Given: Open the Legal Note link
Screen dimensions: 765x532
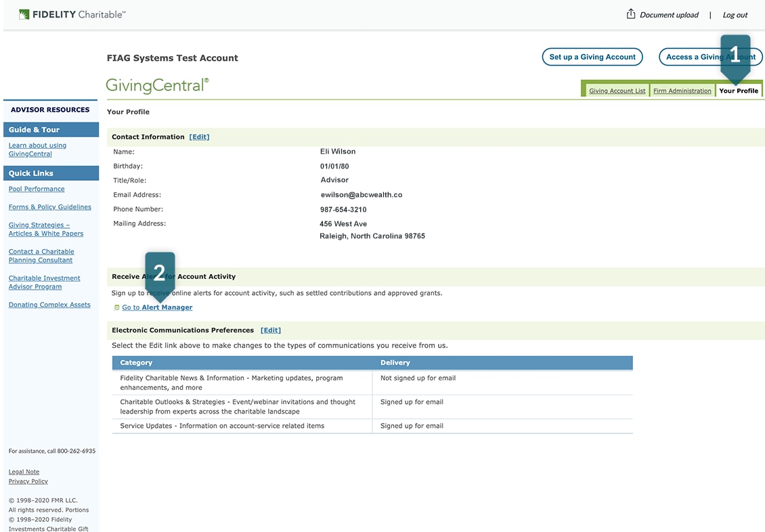Looking at the screenshot, I should 24,472.
